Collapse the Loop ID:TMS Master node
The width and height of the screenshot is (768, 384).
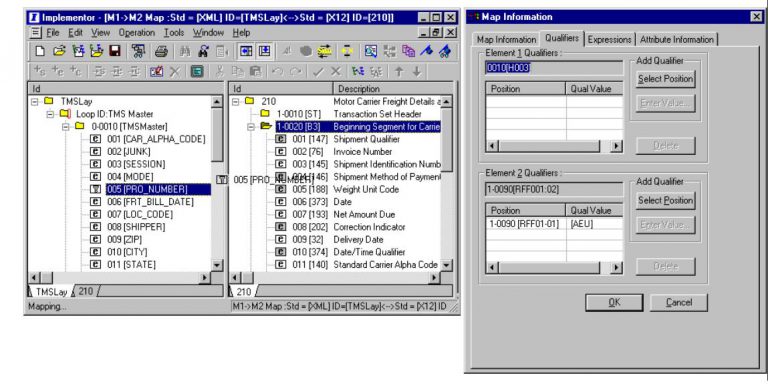[x=50, y=114]
